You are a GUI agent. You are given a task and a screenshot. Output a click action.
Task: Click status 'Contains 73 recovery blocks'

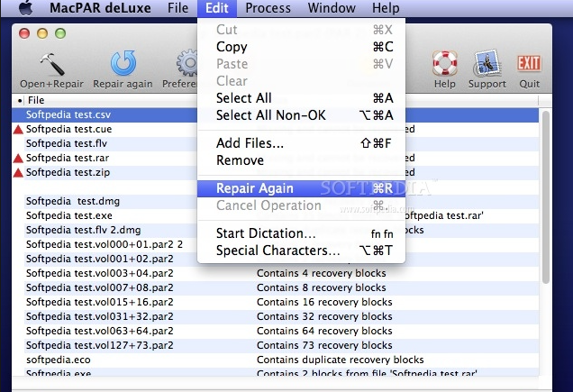coord(324,345)
